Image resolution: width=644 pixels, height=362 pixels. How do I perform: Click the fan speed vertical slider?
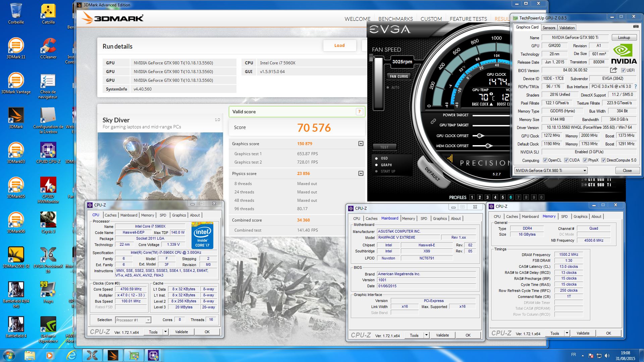tap(378, 83)
